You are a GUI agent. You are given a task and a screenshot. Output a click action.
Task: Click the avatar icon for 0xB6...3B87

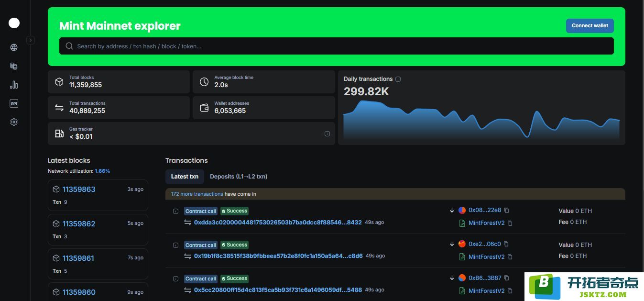click(x=462, y=278)
